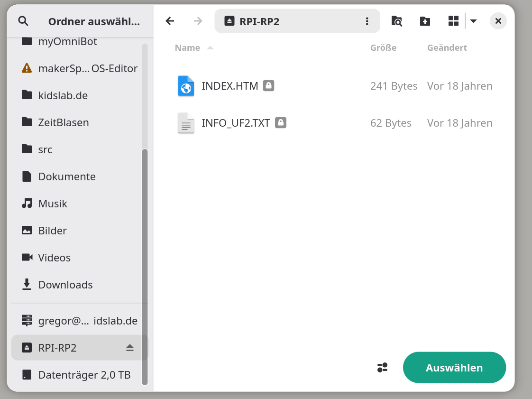The width and height of the screenshot is (532, 399).
Task: Open the RPI-RP2 path bar three-dot menu
Action: pyautogui.click(x=367, y=21)
